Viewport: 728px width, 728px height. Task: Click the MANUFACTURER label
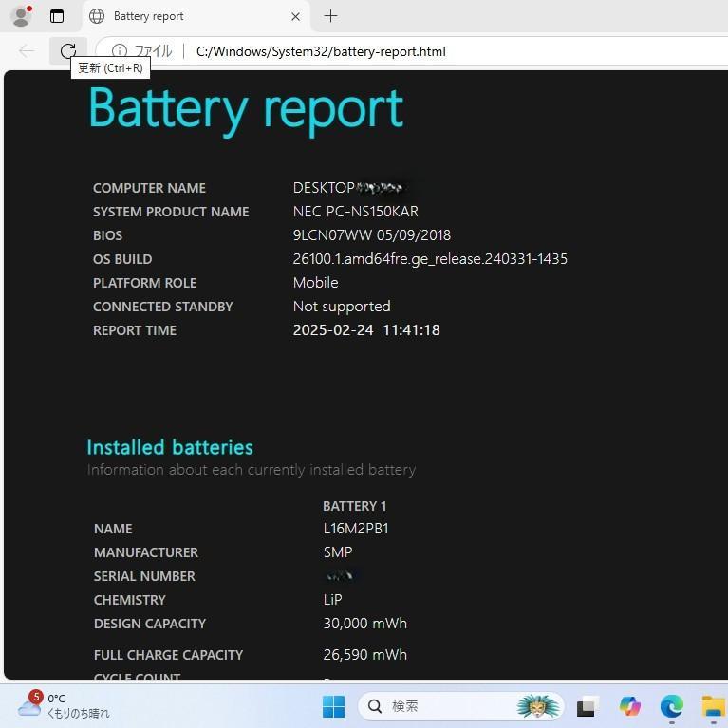coord(146,552)
